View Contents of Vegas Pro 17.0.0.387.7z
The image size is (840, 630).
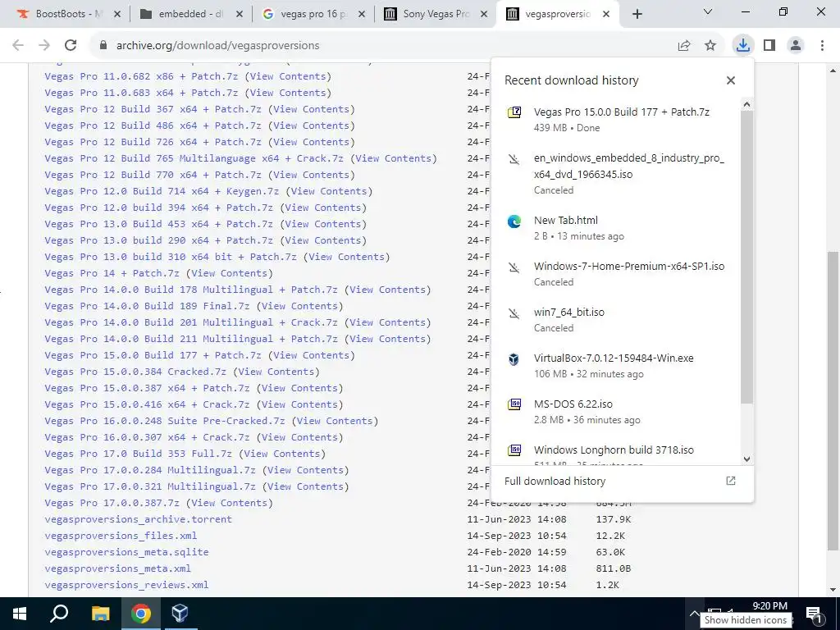click(230, 503)
